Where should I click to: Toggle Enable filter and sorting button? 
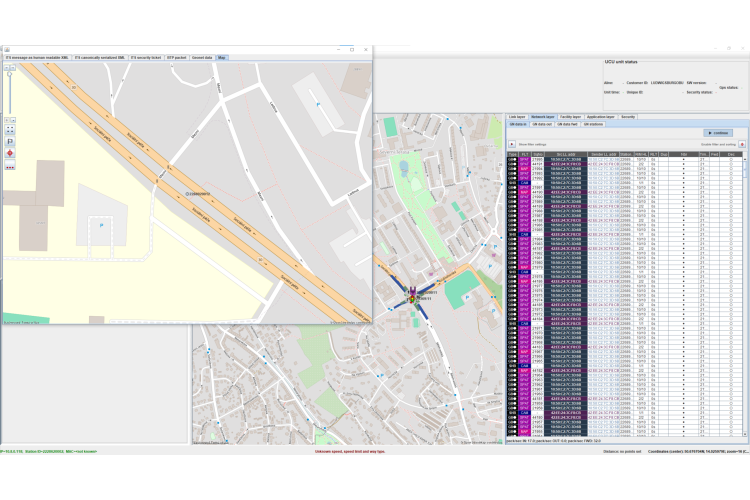[x=742, y=144]
